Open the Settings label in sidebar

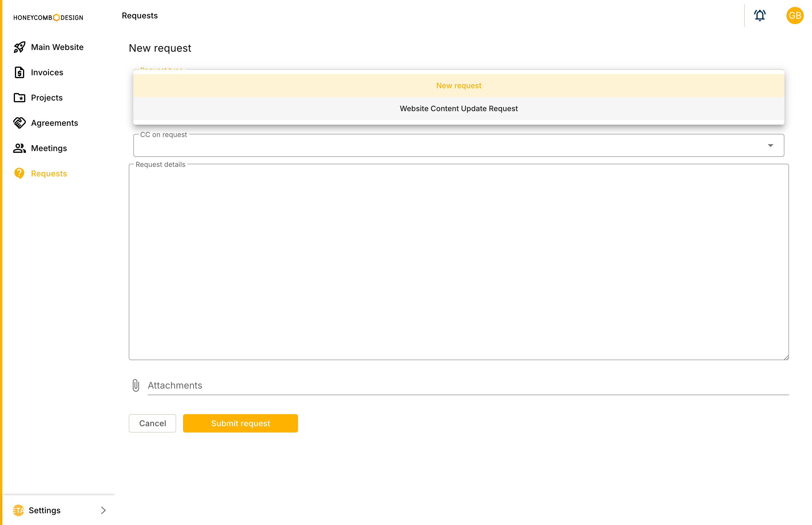(x=44, y=510)
